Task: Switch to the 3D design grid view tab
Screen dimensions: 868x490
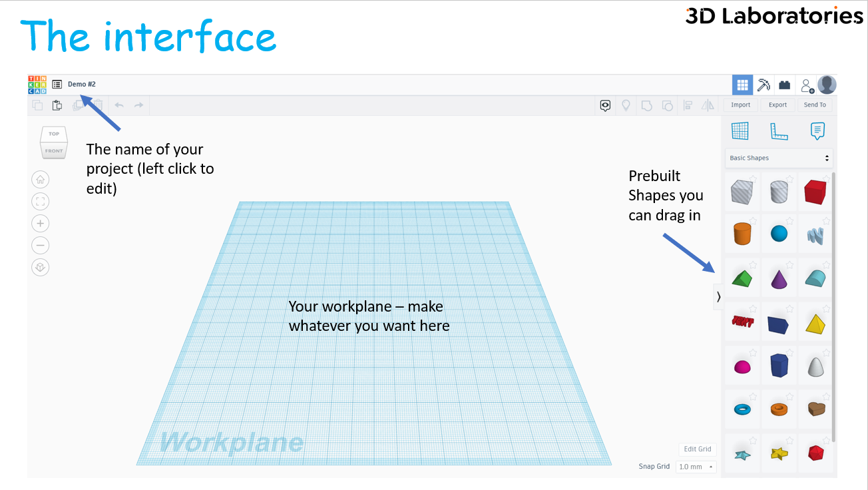Action: click(x=743, y=85)
